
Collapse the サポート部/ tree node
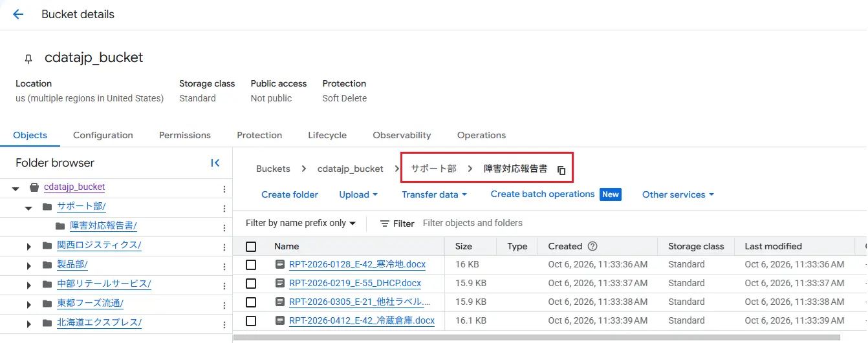tap(28, 207)
